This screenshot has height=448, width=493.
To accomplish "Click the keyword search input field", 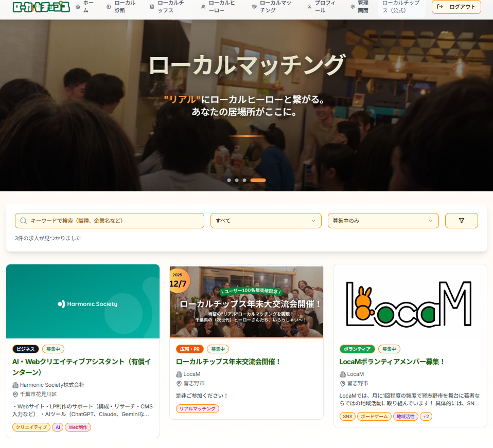I will pos(109,221).
